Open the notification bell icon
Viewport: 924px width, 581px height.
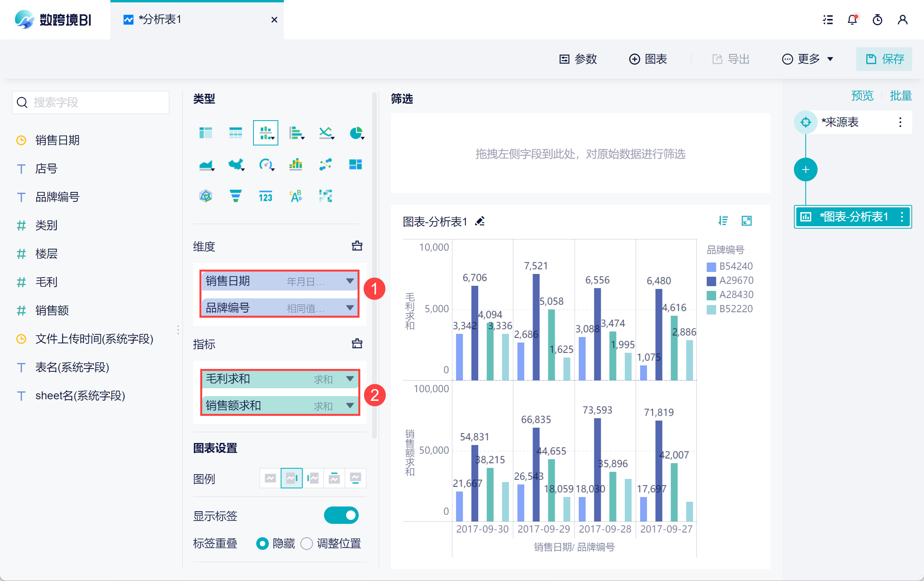point(852,20)
